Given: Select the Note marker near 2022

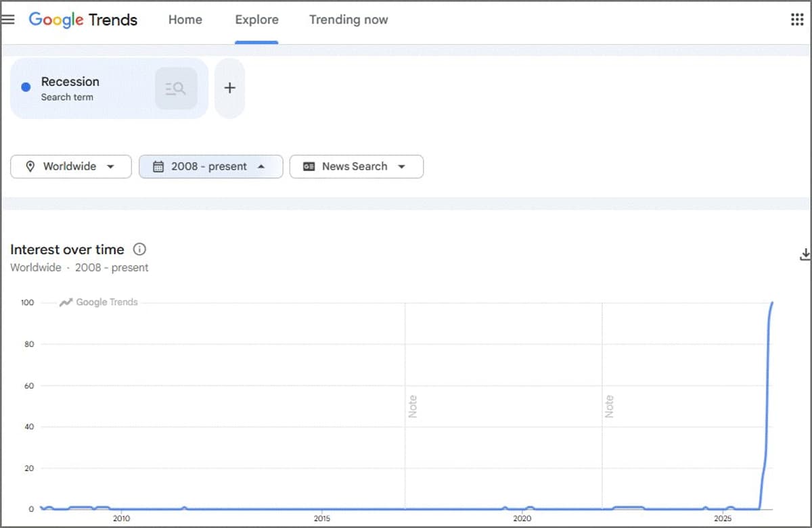Looking at the screenshot, I should click(609, 406).
